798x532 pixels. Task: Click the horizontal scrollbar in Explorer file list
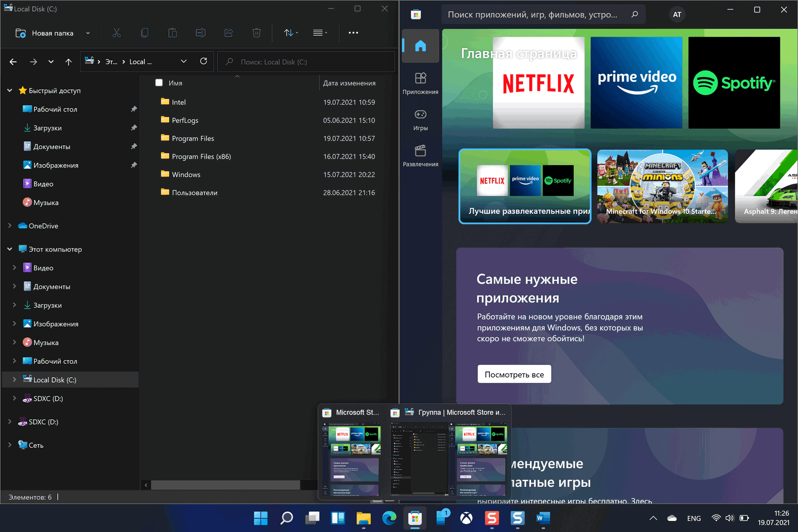(226, 485)
